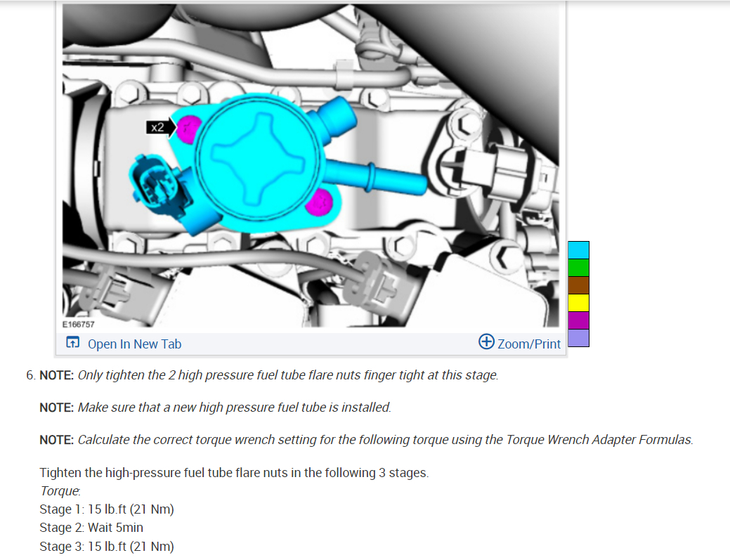The width and height of the screenshot is (730, 560).
Task: Click the Stage 2: Wait 5min line
Action: pos(91,528)
